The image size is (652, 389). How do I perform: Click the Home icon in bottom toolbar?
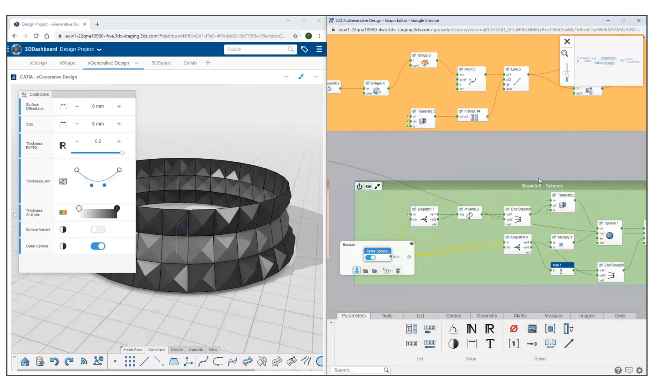(25, 362)
